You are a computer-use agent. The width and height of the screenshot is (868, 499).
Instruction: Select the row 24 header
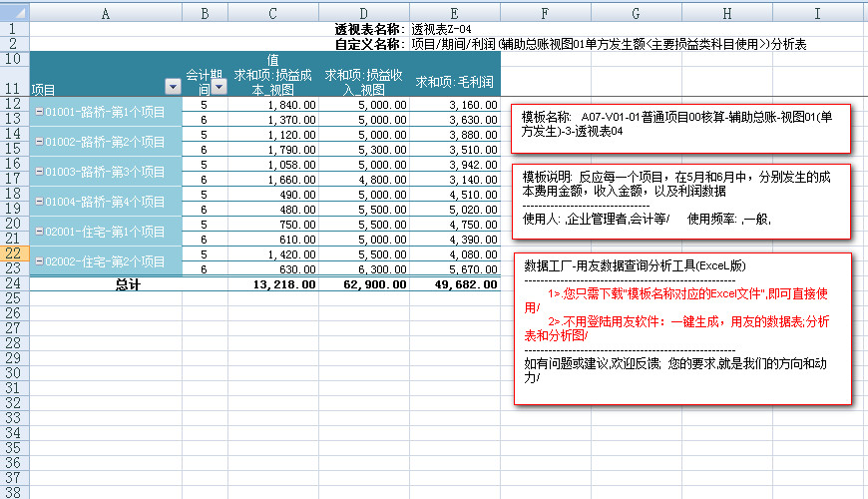point(15,283)
